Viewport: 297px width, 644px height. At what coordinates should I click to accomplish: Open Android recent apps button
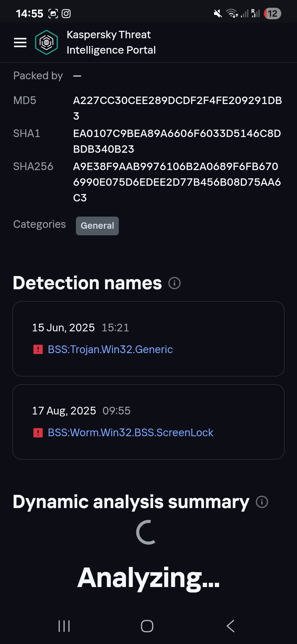[64, 626]
